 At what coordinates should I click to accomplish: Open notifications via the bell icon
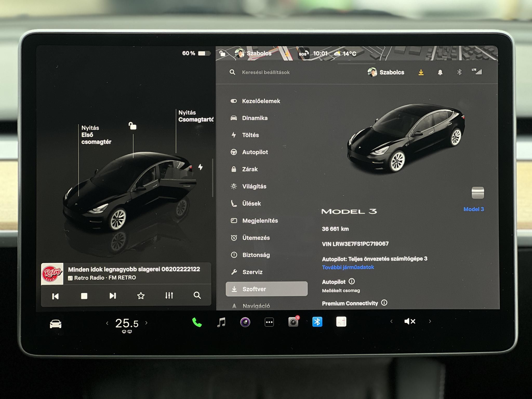(440, 72)
